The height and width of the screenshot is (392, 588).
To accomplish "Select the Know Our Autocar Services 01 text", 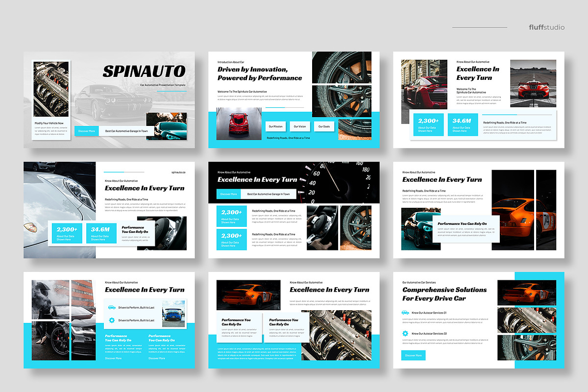I will pos(429,312).
